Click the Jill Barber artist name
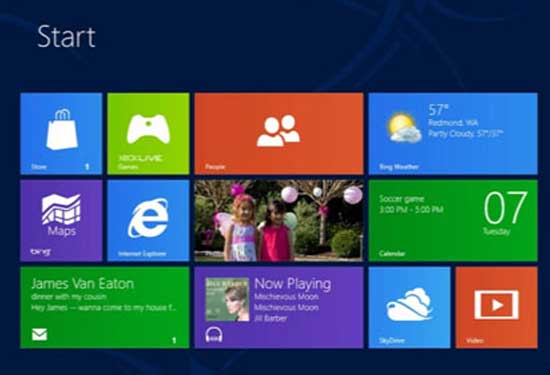The image size is (550, 375). click(x=270, y=318)
